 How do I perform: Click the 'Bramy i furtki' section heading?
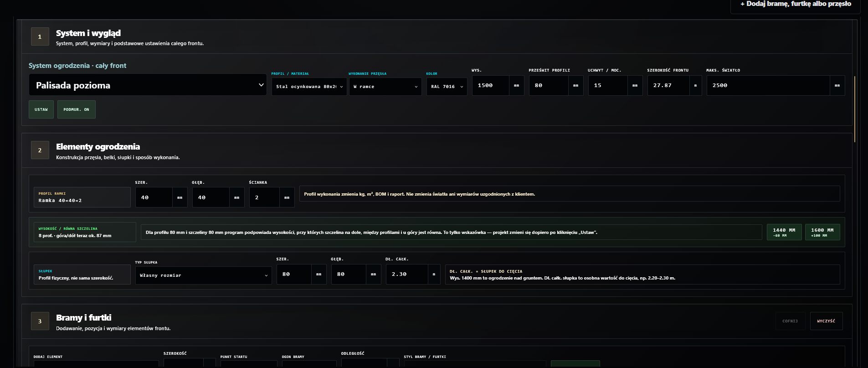84,317
